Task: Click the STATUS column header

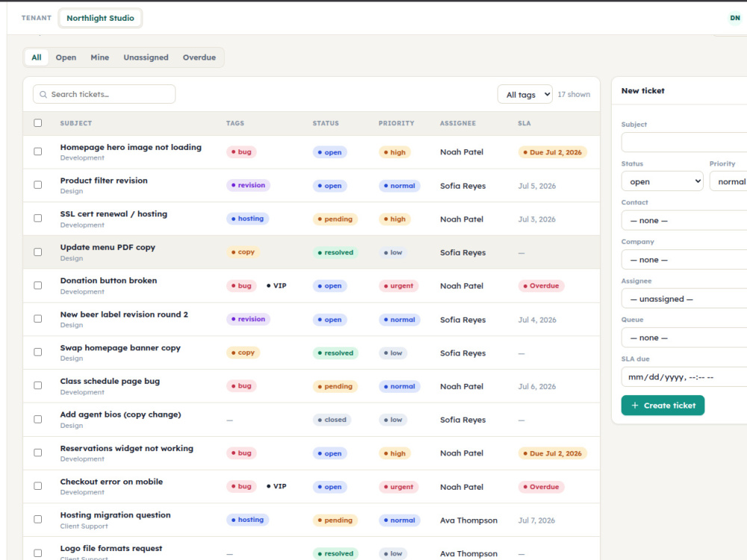Action: click(x=326, y=123)
